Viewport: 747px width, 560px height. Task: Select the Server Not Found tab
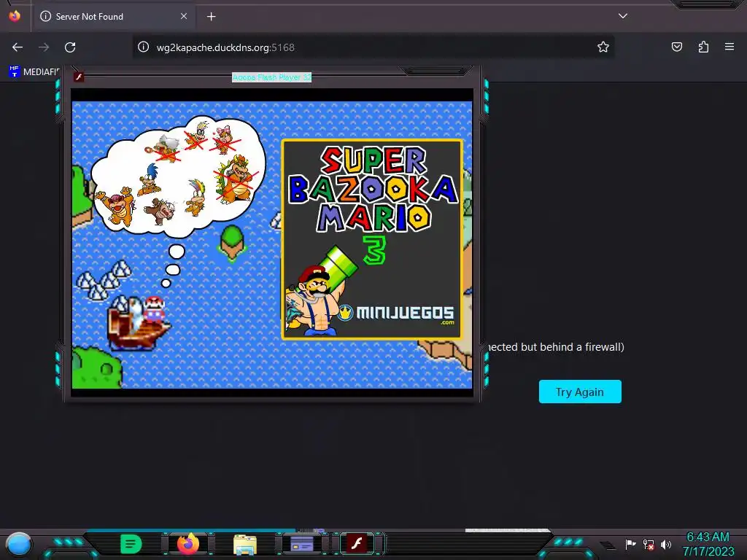point(113,16)
